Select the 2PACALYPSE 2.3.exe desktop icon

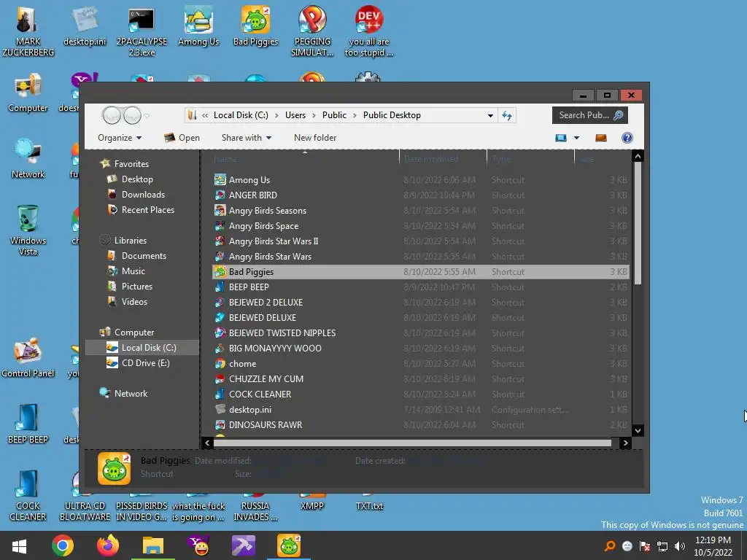click(x=142, y=31)
